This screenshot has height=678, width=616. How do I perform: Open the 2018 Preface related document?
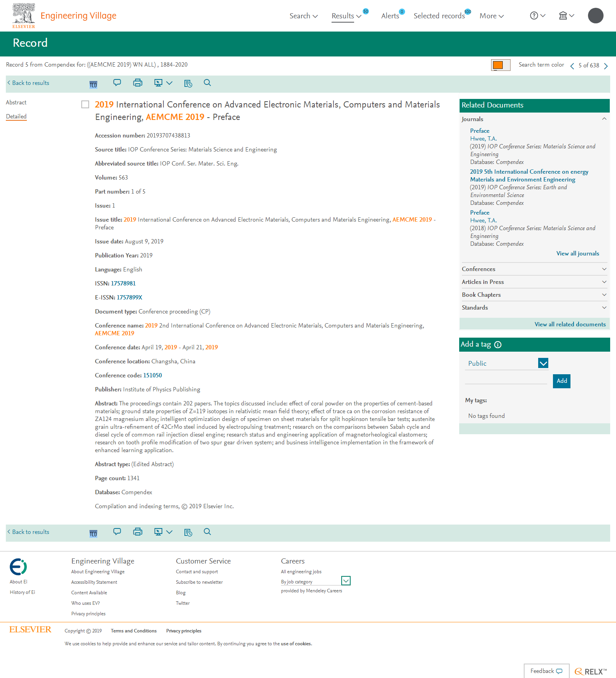[x=480, y=213]
